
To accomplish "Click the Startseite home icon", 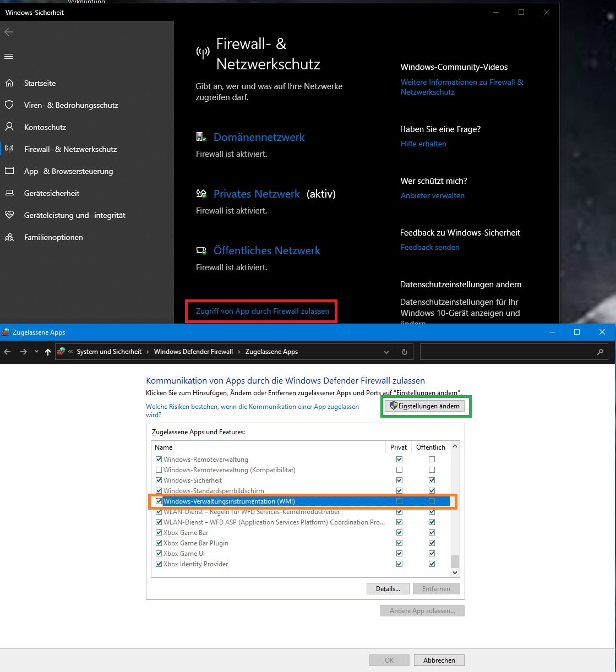I will tap(9, 83).
